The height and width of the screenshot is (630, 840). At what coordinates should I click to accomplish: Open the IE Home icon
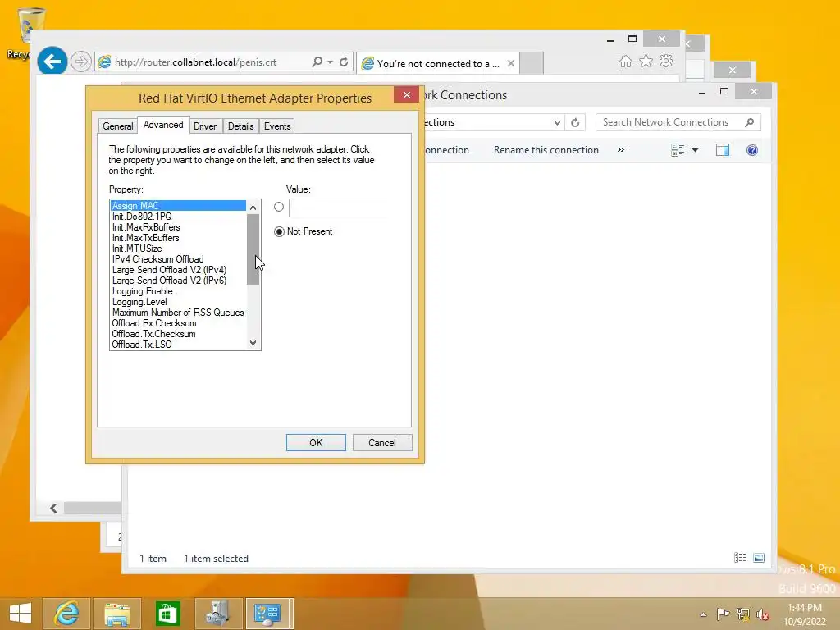pos(626,61)
